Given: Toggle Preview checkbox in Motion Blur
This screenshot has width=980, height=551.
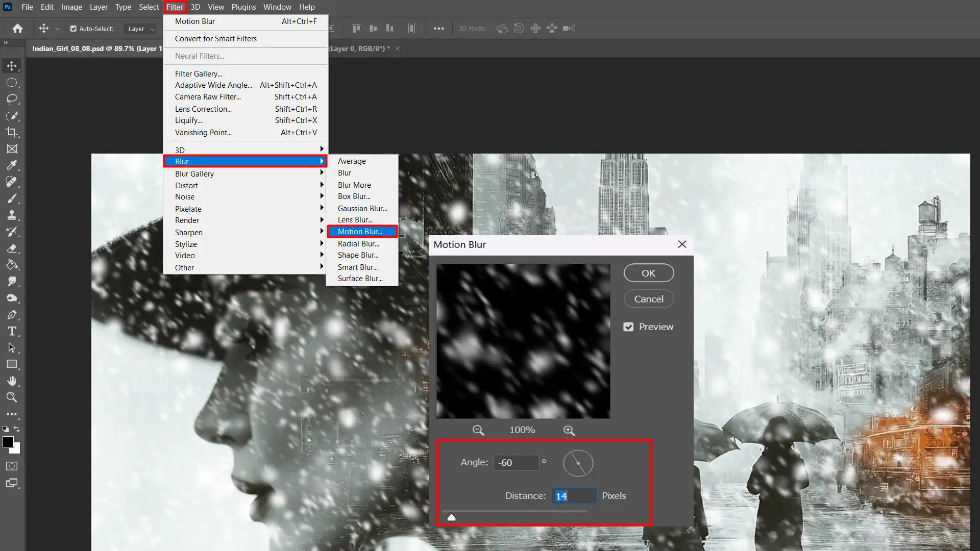Looking at the screenshot, I should tap(629, 327).
